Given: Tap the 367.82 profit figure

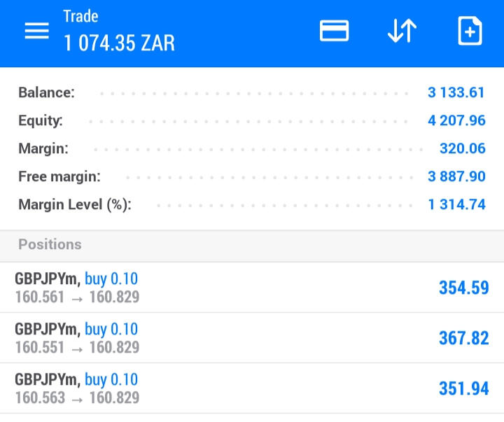Looking at the screenshot, I should tap(463, 338).
